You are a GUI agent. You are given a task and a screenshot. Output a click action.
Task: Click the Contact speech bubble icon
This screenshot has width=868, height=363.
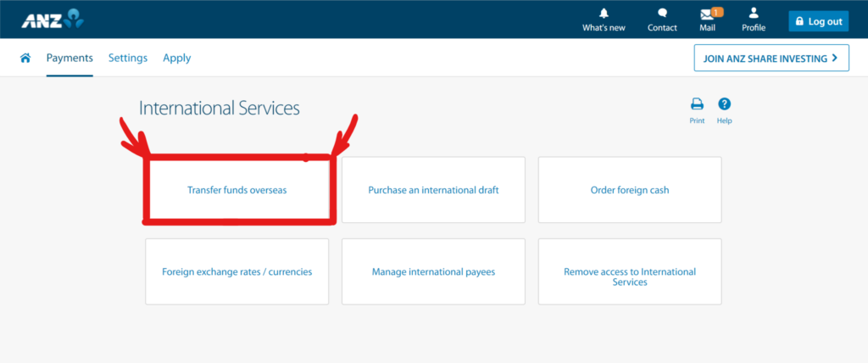click(662, 14)
